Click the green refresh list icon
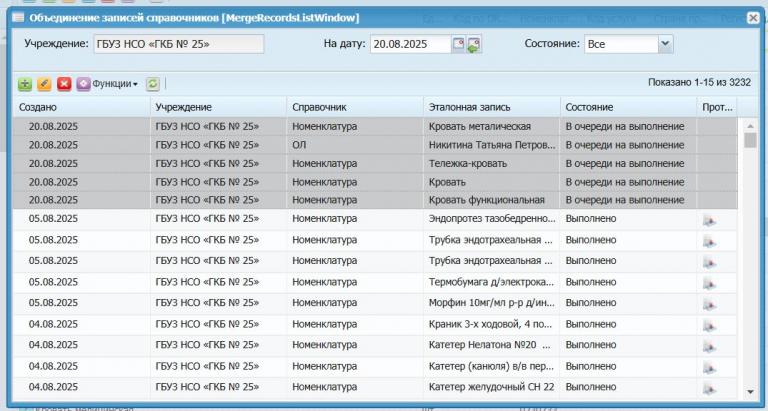 click(x=153, y=84)
